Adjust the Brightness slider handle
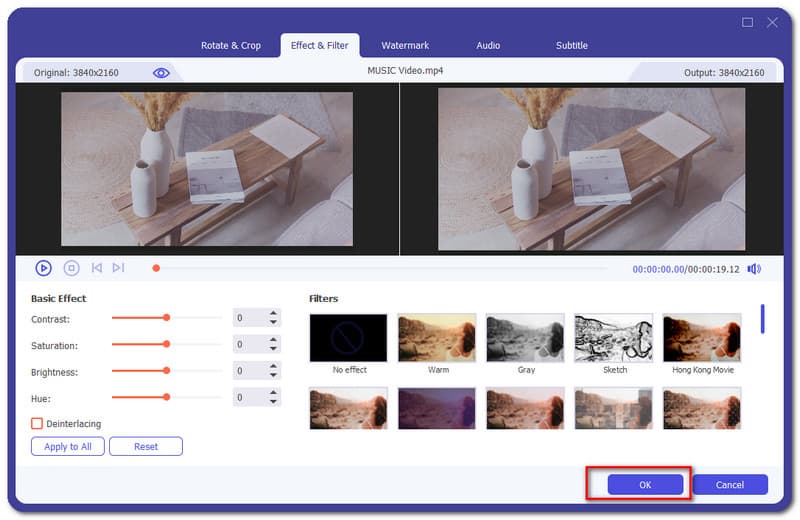The height and width of the screenshot is (520, 800). [x=166, y=370]
